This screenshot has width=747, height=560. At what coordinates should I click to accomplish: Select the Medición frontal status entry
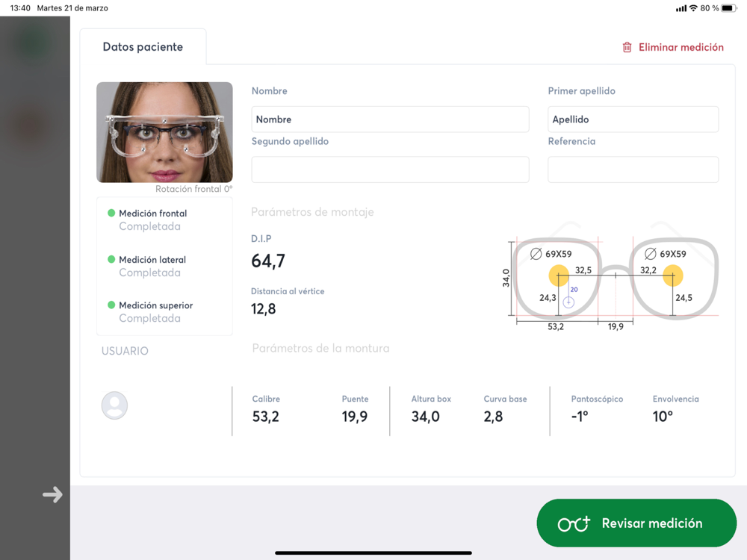tap(152, 220)
